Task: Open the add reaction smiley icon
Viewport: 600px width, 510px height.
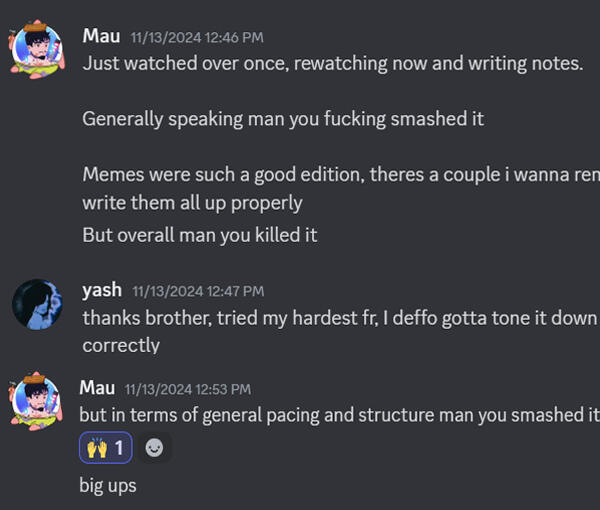Action: point(154,448)
